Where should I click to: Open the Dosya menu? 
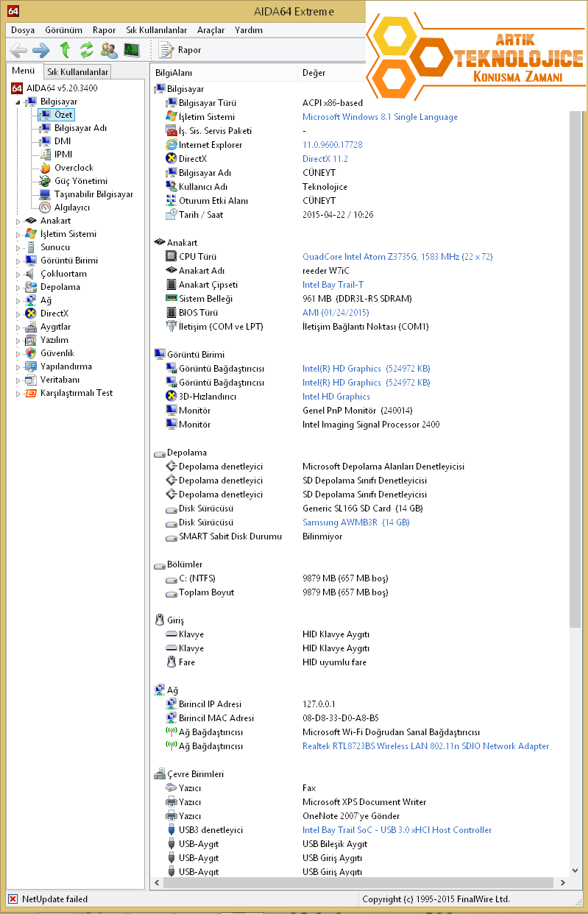point(23,30)
